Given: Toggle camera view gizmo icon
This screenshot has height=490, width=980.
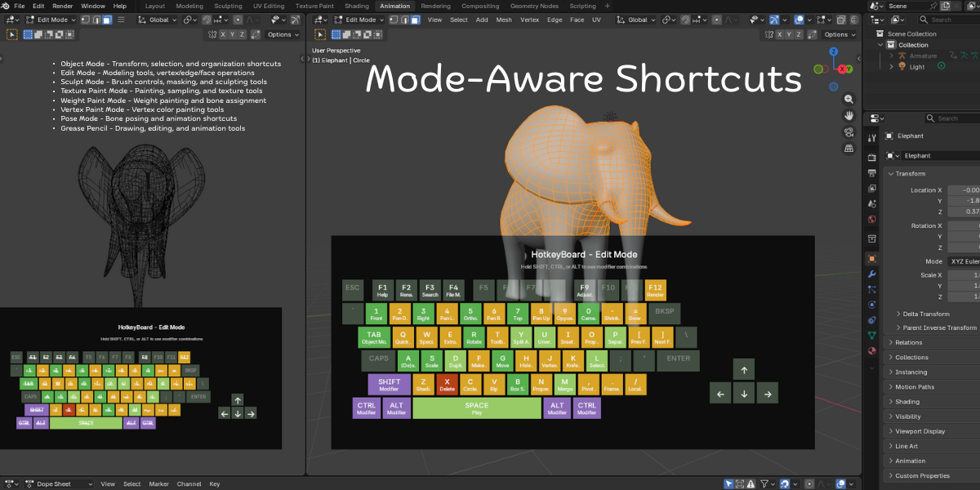Looking at the screenshot, I should point(849,131).
